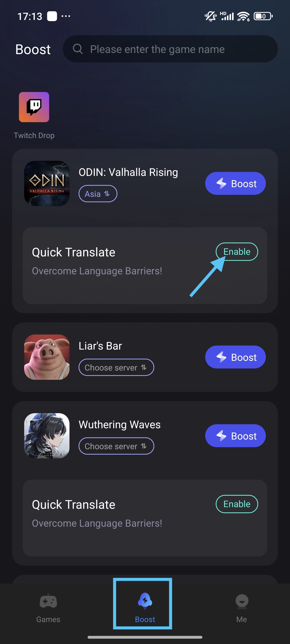Boost ODIN: Valhalla Rising
290x644 pixels.
click(x=235, y=183)
